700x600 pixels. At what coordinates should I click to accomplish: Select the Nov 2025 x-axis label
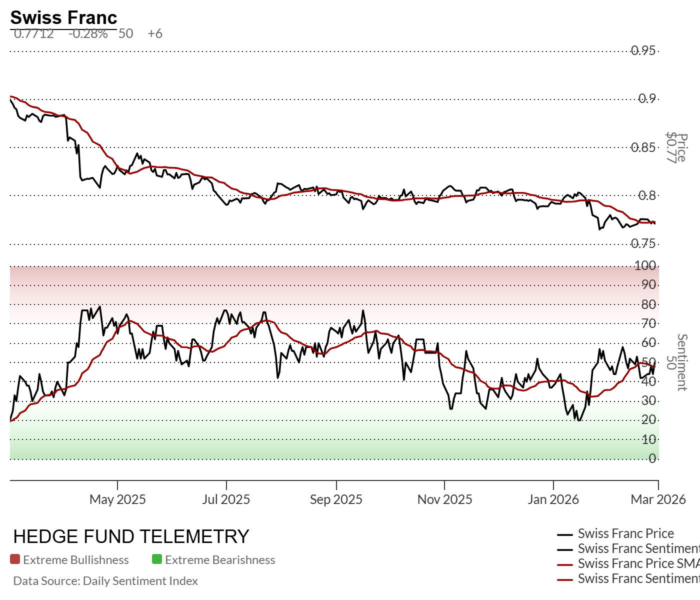pyautogui.click(x=444, y=499)
